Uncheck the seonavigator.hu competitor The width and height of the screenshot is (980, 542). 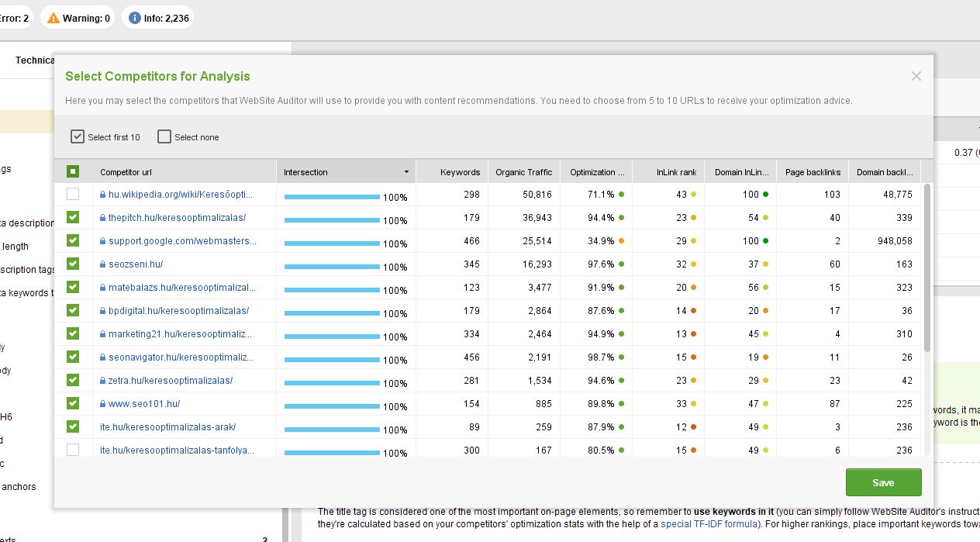pyautogui.click(x=73, y=357)
